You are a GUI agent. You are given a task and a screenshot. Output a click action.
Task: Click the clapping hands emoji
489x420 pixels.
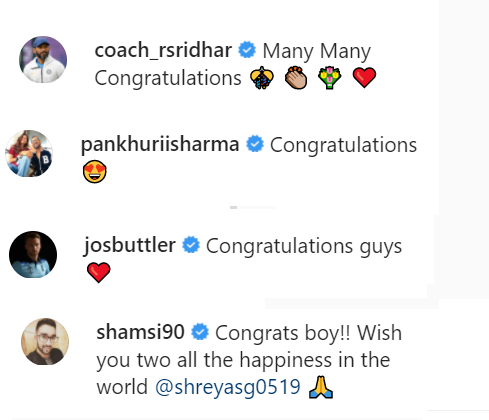click(296, 78)
